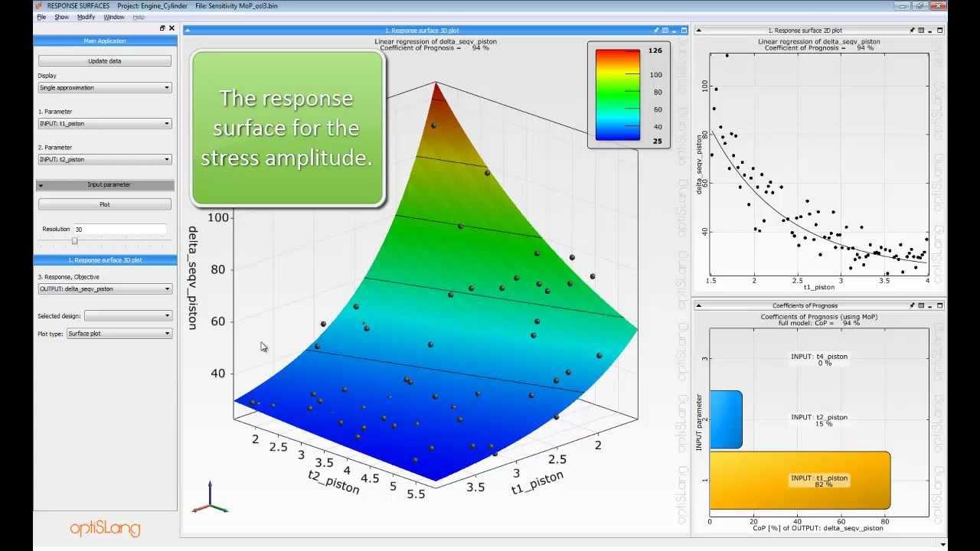Click the Plot button
This screenshot has width=980, height=551.
pyautogui.click(x=105, y=204)
